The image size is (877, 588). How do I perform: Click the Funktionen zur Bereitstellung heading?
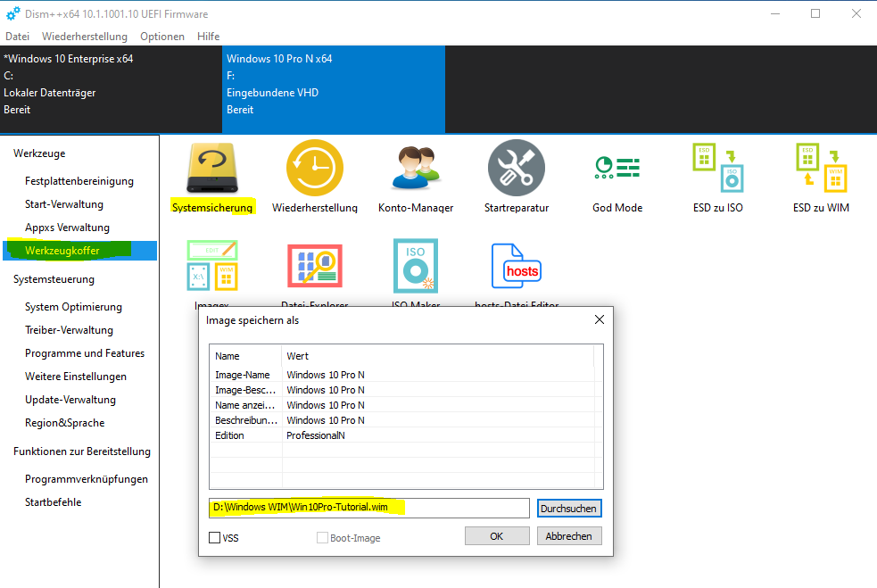82,451
